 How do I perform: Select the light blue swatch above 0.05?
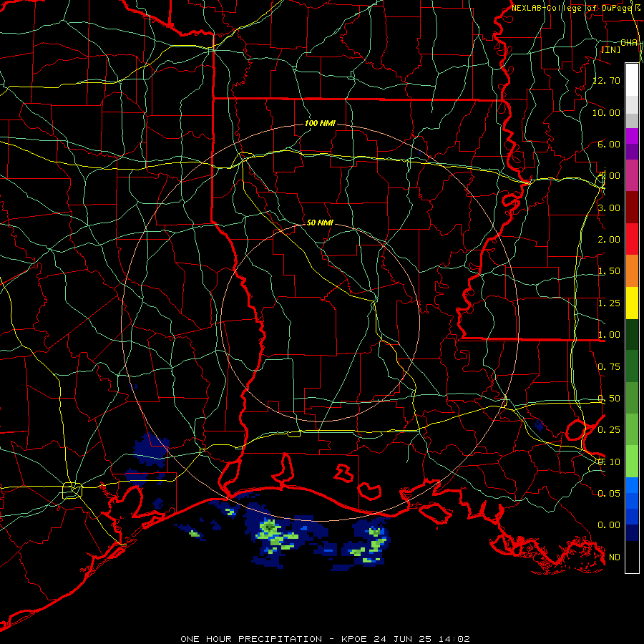pyautogui.click(x=632, y=485)
